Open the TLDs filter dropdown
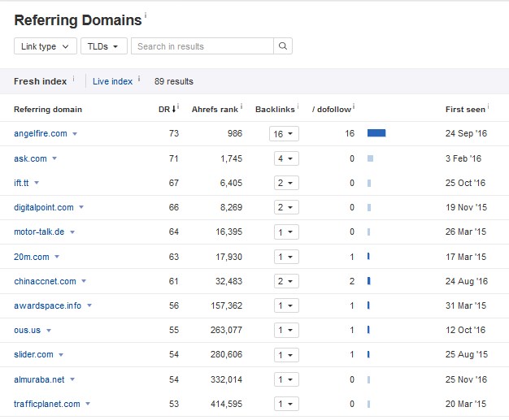 105,46
